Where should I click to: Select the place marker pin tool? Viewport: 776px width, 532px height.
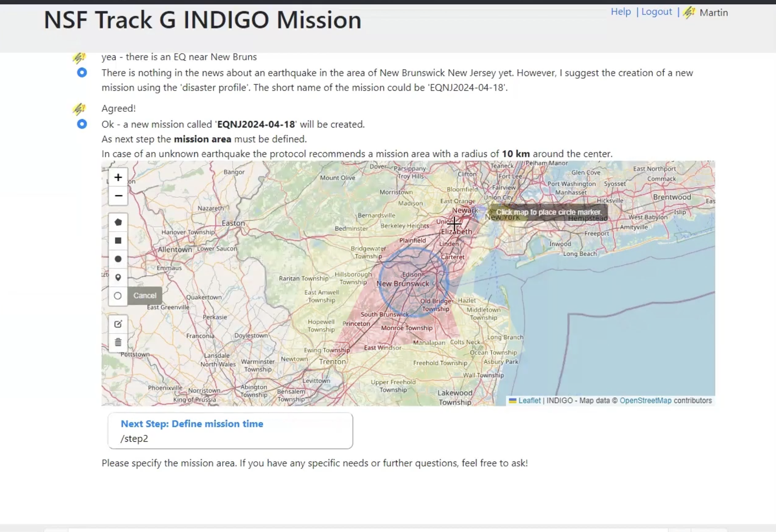click(x=118, y=278)
